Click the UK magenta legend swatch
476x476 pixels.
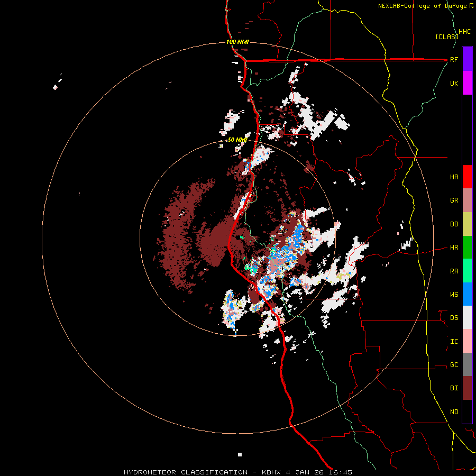pyautogui.click(x=467, y=83)
